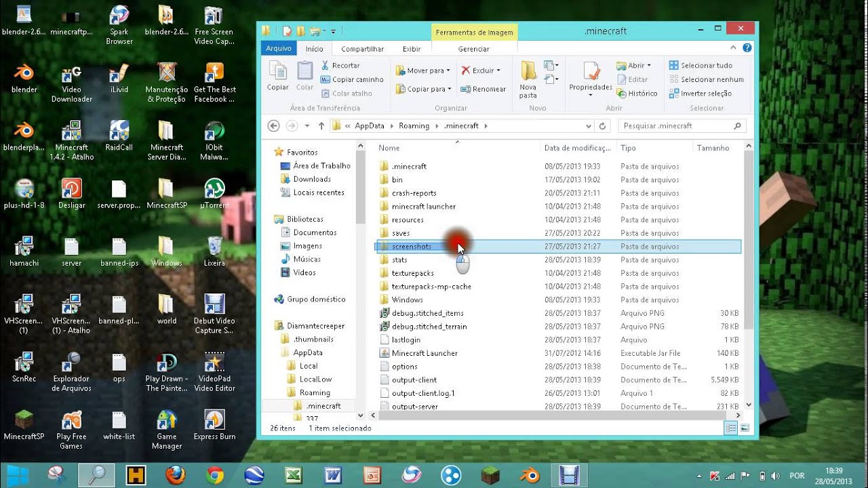Screen dimensions: 868x488
Task: Switch to the Exibir ribbon tab
Action: [x=412, y=49]
